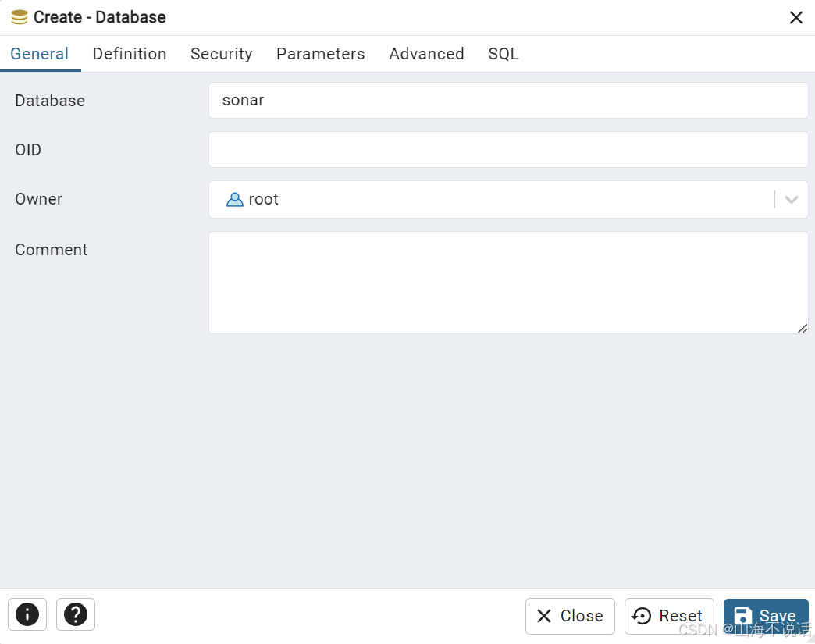Click the Database name field containing sonar
Viewport: 815px width, 644px height.
pos(507,100)
